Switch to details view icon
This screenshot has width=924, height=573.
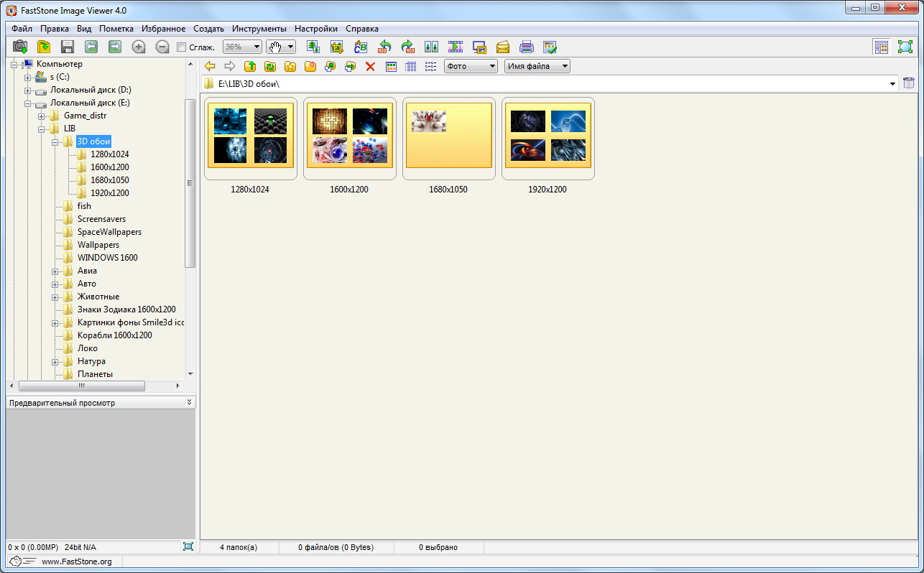(x=411, y=66)
